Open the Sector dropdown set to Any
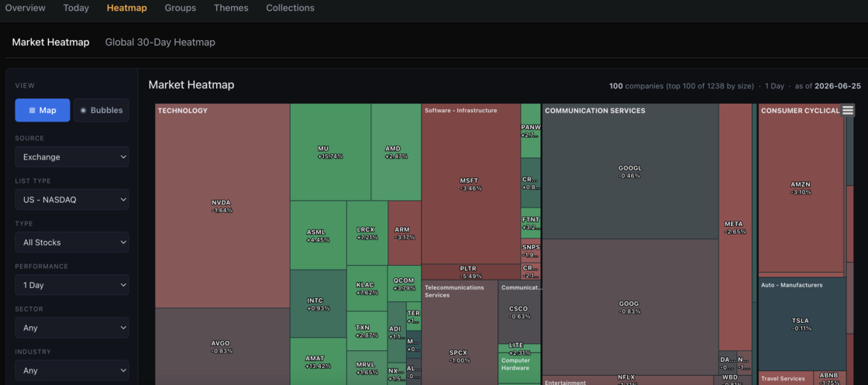This screenshot has height=385, width=868. [x=72, y=328]
